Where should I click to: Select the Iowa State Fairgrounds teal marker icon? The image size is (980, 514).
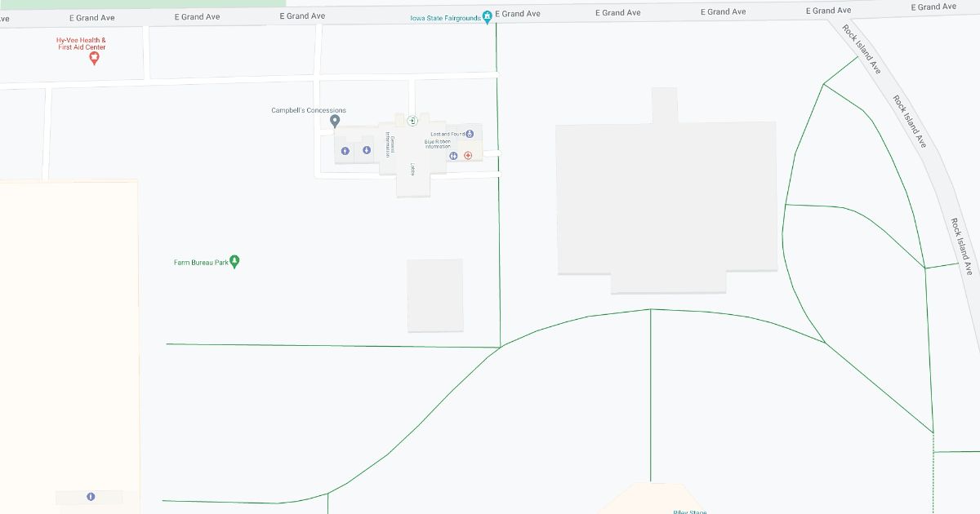tap(488, 16)
